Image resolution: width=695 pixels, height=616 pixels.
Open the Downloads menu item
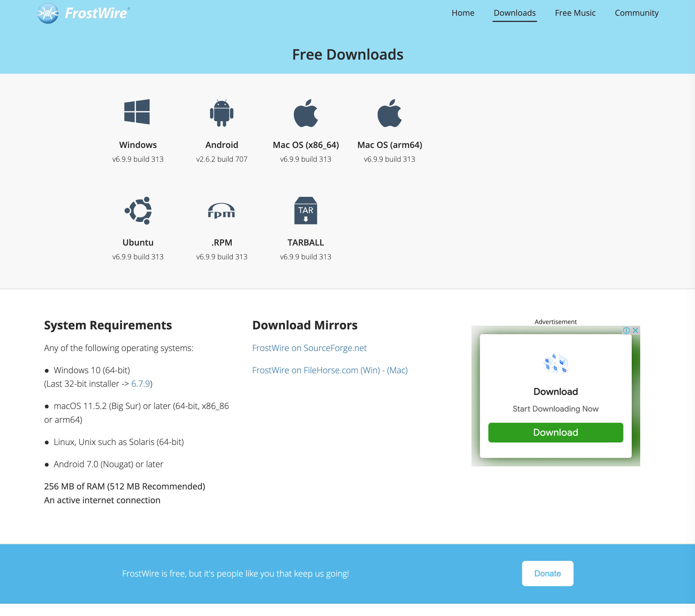click(x=515, y=13)
